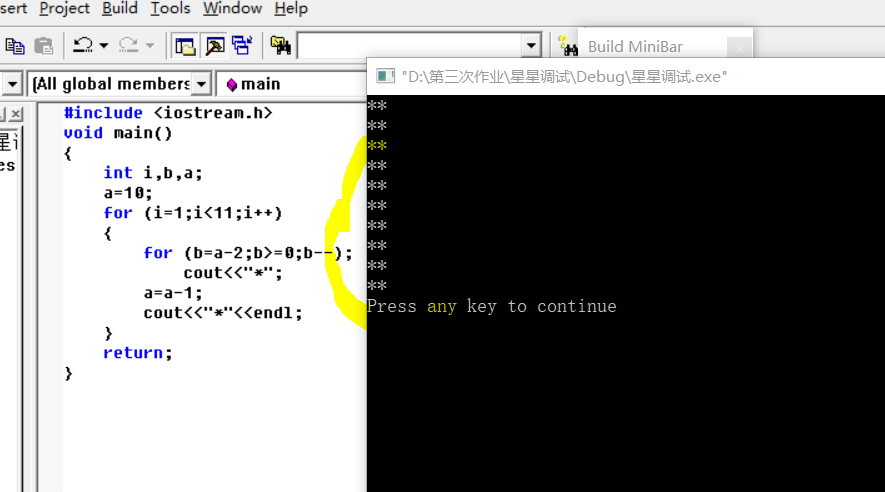Click the console window title path text
Screen dimensions: 885x492
[564, 77]
